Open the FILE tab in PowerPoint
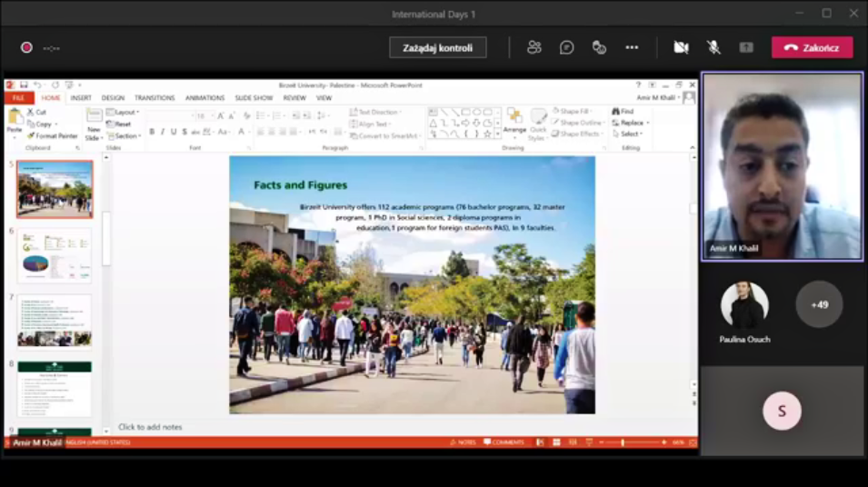The width and height of the screenshot is (868, 487). click(x=18, y=98)
